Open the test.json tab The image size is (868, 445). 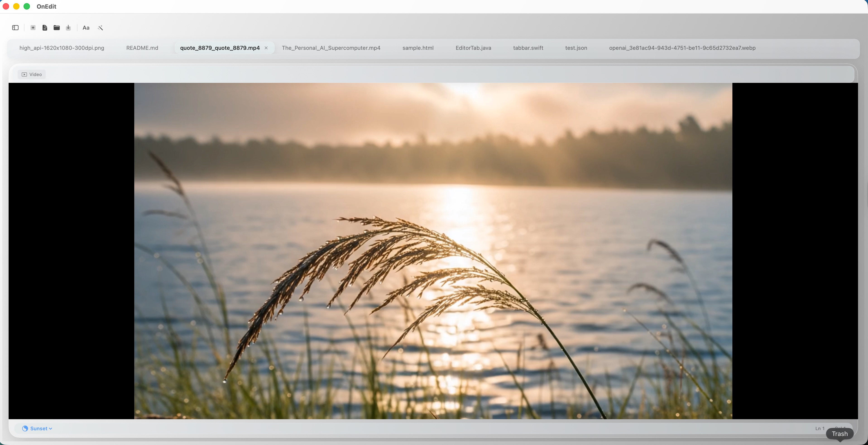coord(576,48)
